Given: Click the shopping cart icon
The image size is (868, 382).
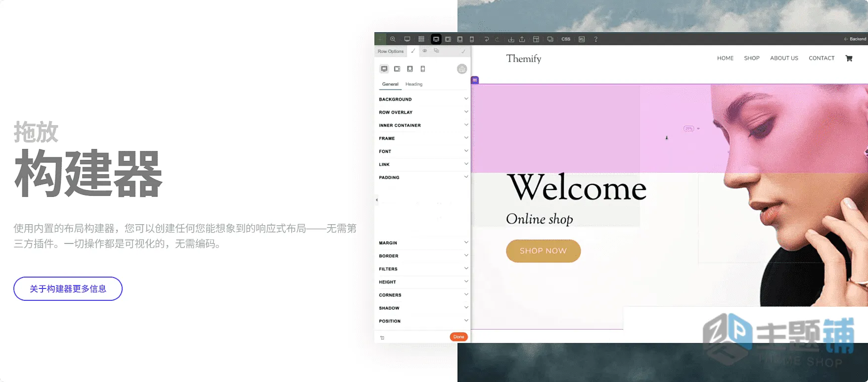Looking at the screenshot, I should click(x=849, y=58).
